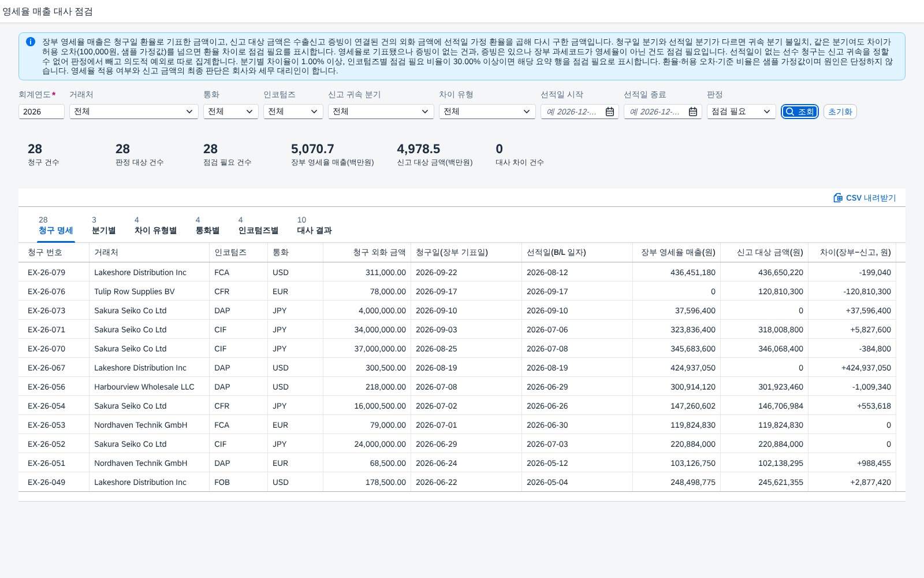Click the 초기화 reset button
Viewport: 924px width, 578px height.
click(840, 112)
